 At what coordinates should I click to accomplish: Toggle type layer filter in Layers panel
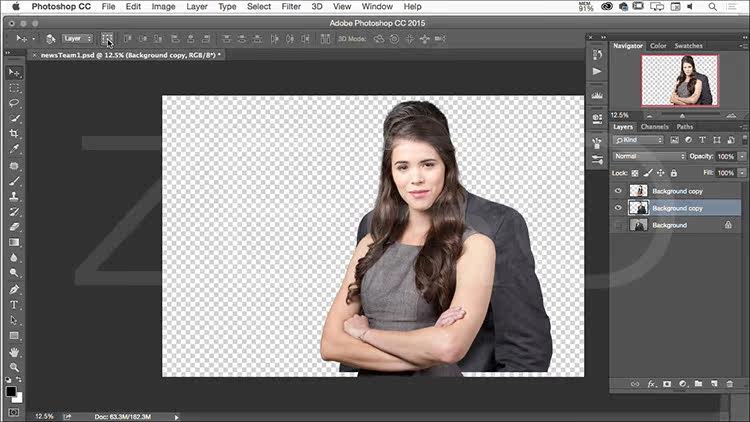(702, 140)
